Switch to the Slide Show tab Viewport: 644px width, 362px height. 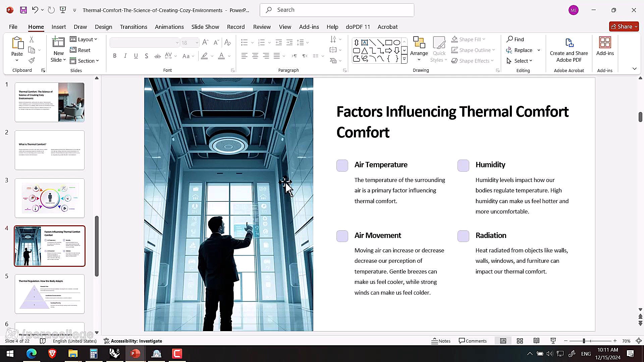pos(205,27)
